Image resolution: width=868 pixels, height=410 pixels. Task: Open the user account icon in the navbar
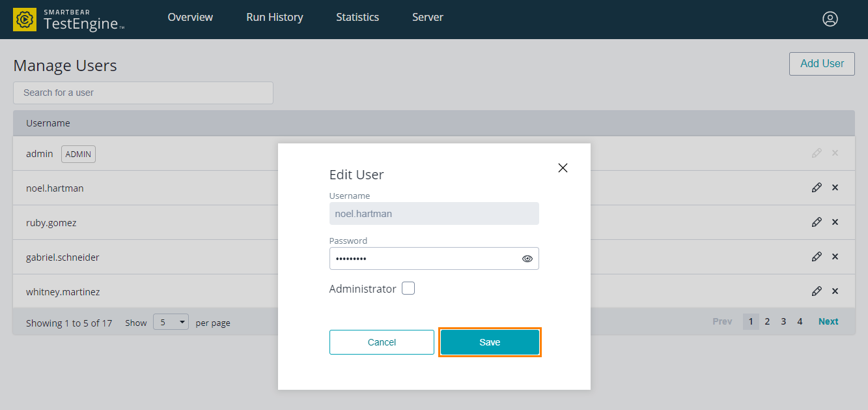coord(830,19)
